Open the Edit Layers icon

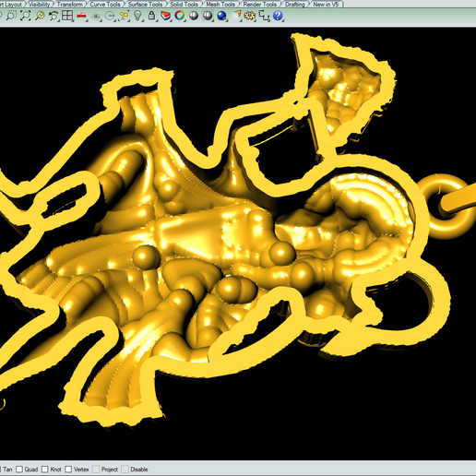click(x=165, y=16)
